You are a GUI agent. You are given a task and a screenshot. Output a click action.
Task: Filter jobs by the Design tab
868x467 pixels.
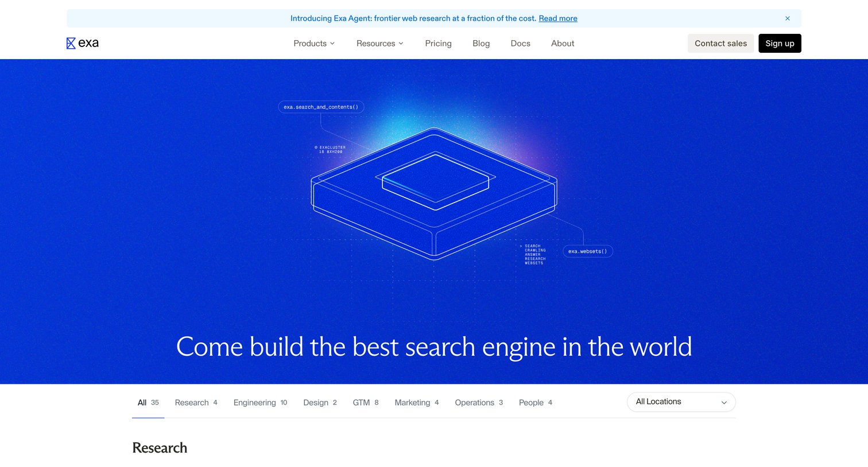pos(320,403)
